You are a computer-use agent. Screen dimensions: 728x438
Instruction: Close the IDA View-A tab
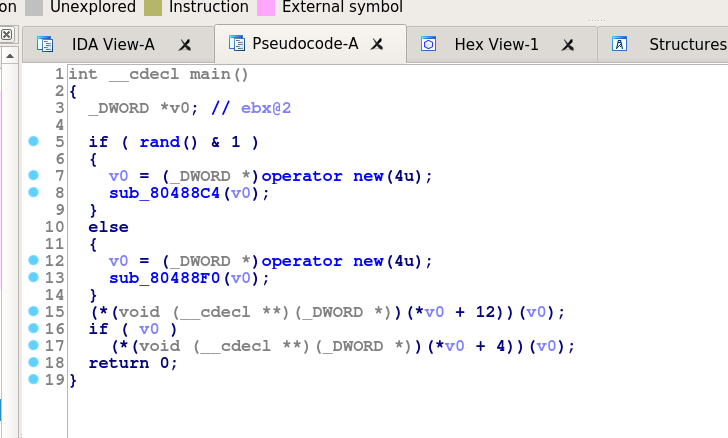185,45
